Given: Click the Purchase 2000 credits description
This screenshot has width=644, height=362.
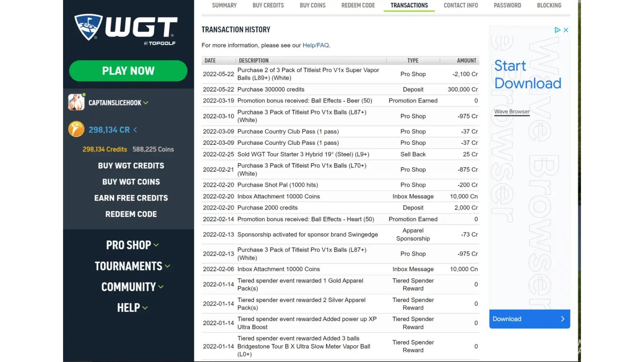Looking at the screenshot, I should pos(267,208).
